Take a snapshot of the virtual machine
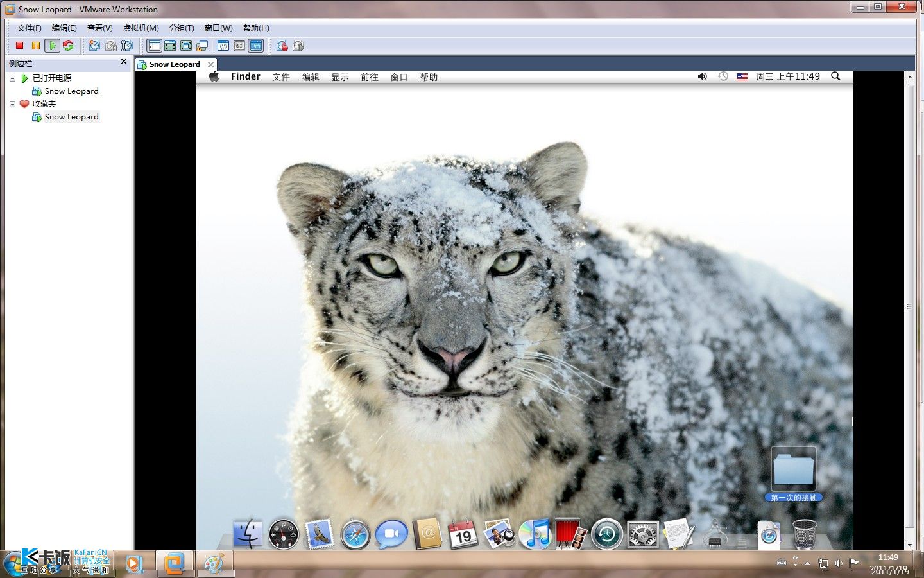This screenshot has height=578, width=924. (95, 46)
